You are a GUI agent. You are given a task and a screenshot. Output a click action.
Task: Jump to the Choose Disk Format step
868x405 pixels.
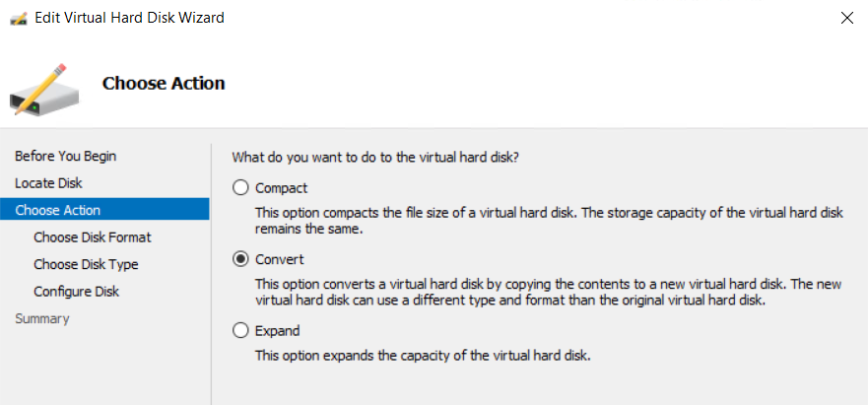pos(93,237)
